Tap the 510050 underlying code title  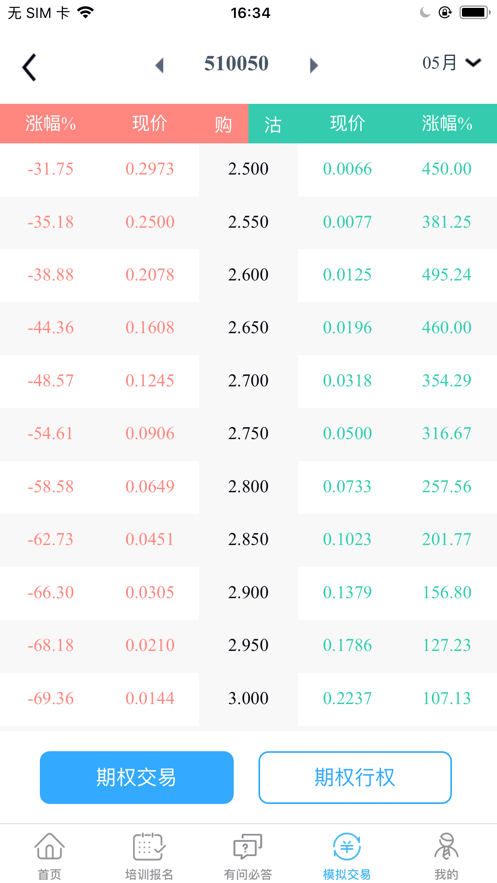236,64
